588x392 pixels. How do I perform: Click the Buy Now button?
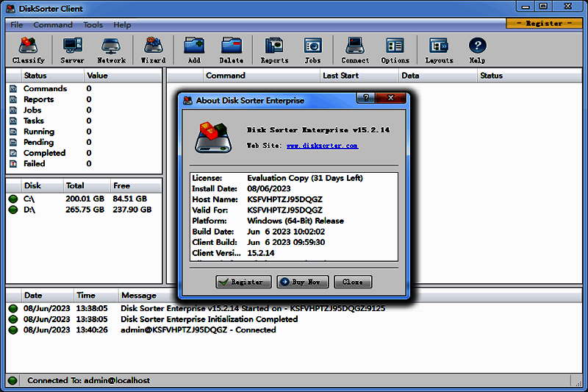303,282
